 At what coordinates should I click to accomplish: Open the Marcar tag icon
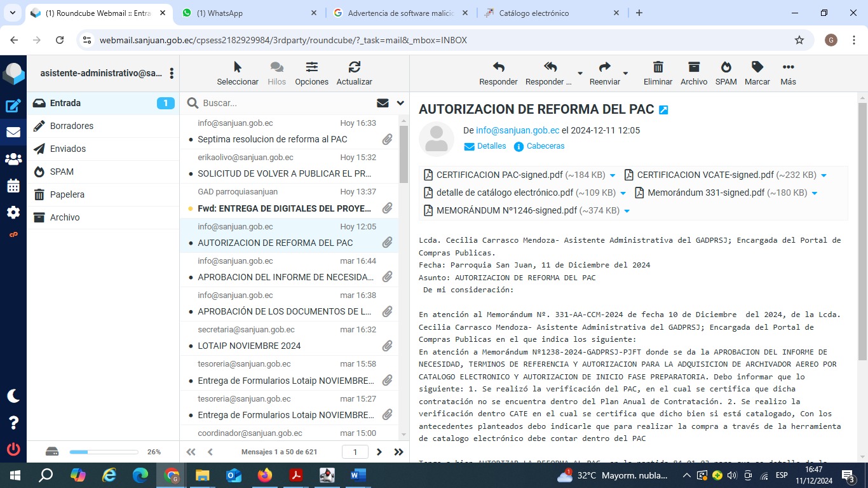[x=757, y=67]
